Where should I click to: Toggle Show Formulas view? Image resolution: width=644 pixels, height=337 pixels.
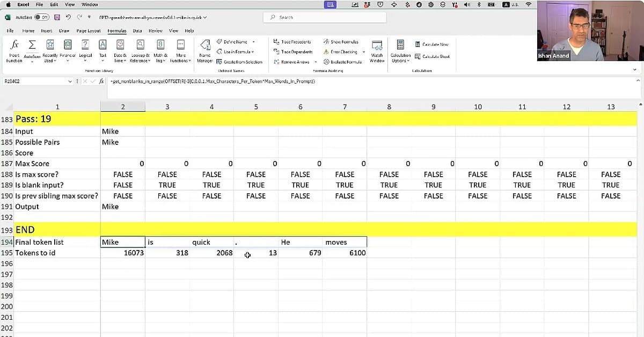[x=342, y=42]
